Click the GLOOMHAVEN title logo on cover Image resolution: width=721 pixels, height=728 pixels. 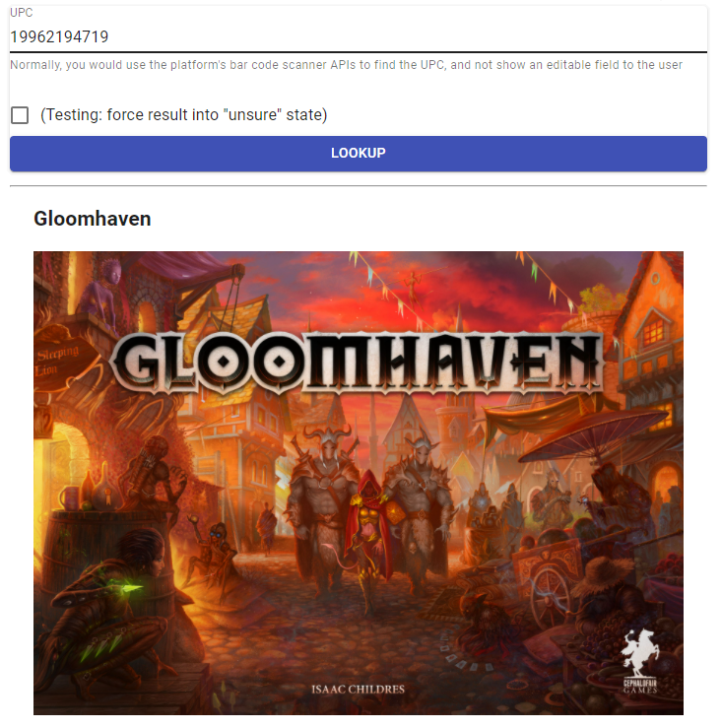358,363
